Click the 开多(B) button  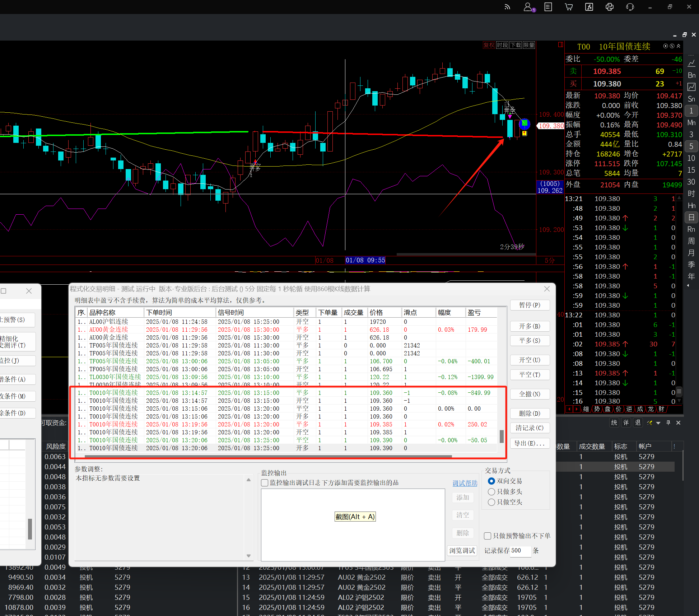click(x=530, y=326)
